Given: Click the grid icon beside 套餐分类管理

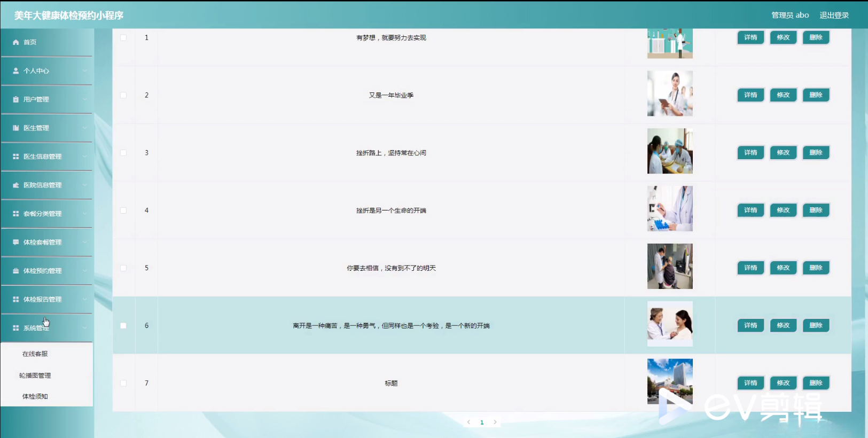Looking at the screenshot, I should tap(16, 214).
